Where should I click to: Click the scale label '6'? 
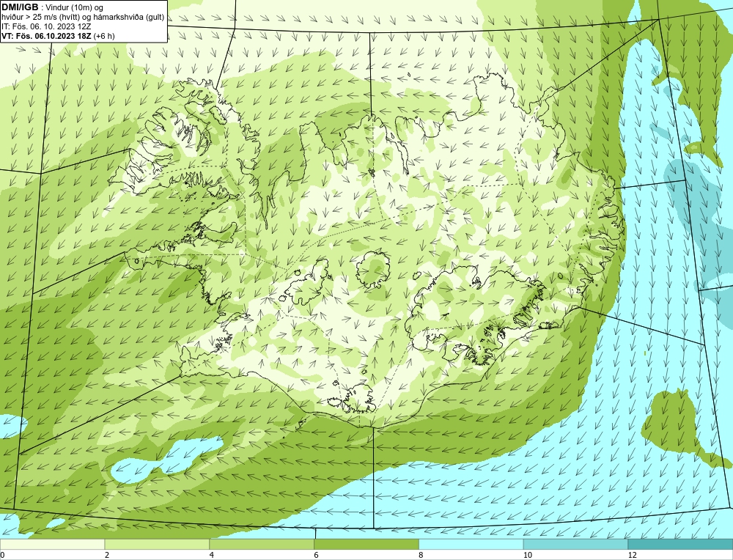tap(317, 555)
